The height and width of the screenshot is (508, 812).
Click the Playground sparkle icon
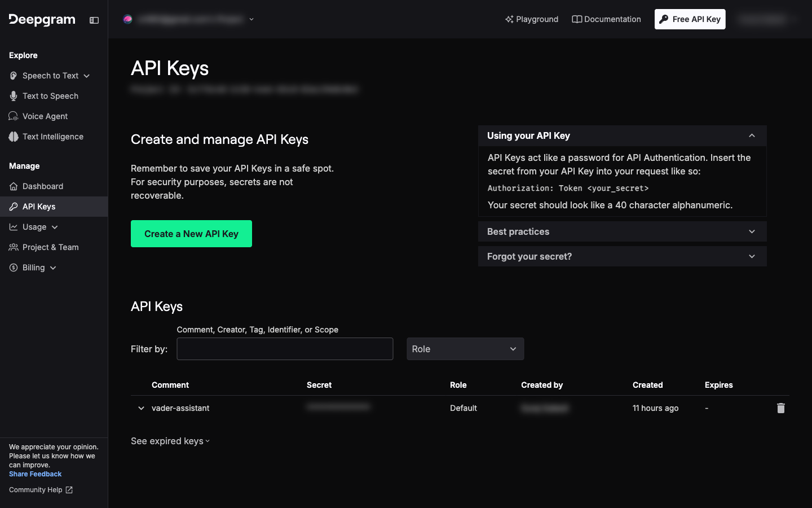[509, 19]
